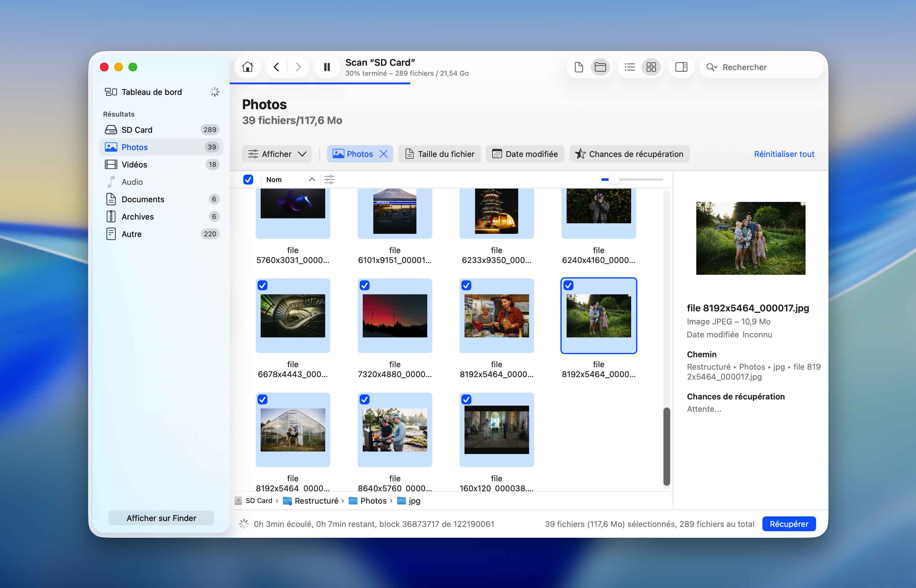This screenshot has height=588, width=916.
Task: Open column options sliders icon
Action: coord(329,180)
